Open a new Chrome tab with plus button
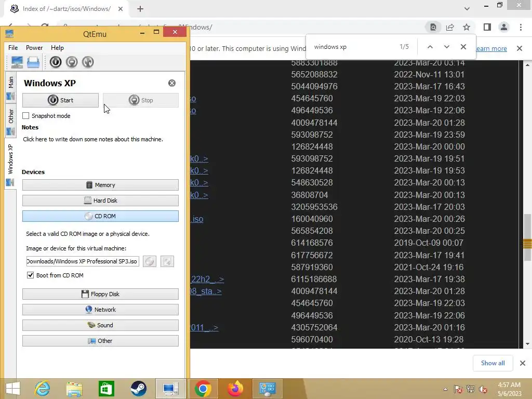 point(140,9)
